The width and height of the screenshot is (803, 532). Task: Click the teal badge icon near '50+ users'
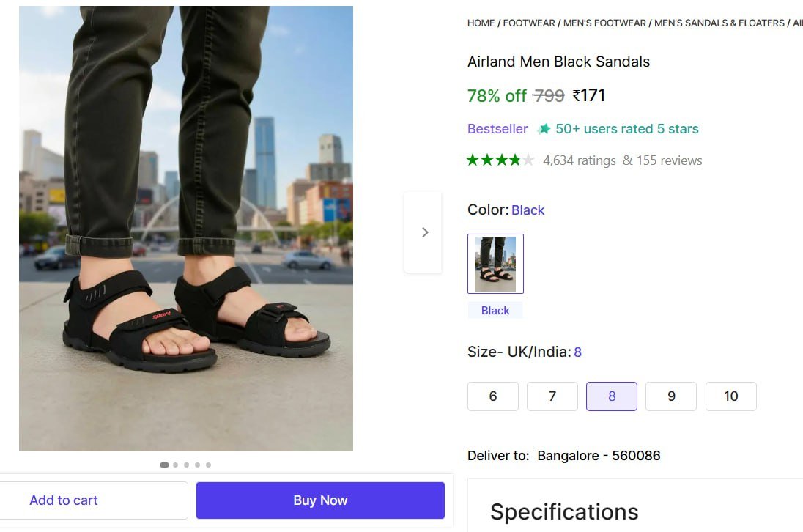(x=544, y=129)
